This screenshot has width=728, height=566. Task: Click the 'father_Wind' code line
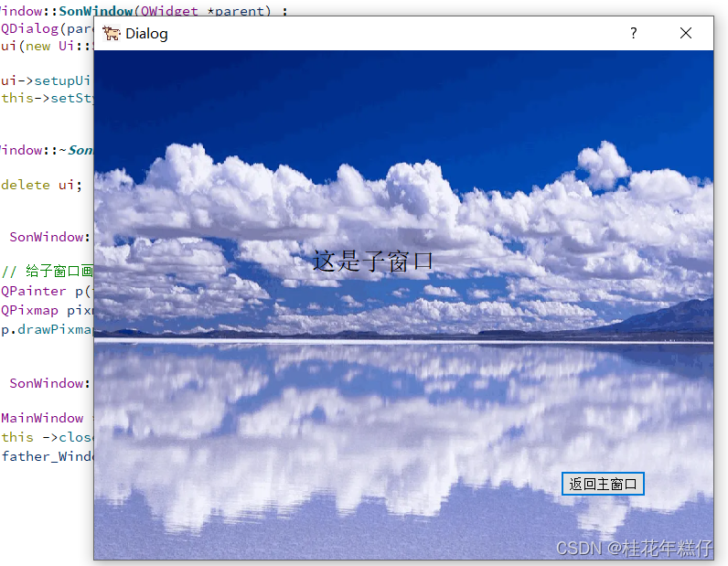(48, 456)
